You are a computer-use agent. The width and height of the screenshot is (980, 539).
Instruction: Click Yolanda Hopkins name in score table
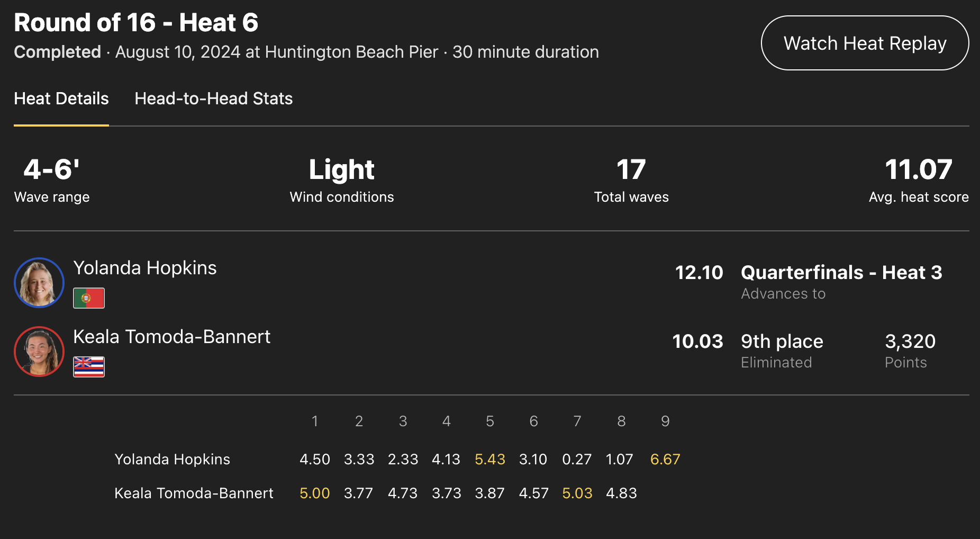click(x=173, y=459)
